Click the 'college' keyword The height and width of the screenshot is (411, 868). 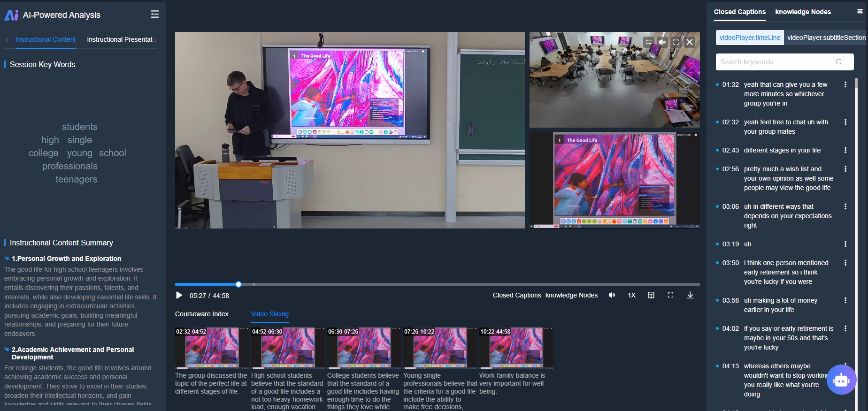[x=44, y=153]
